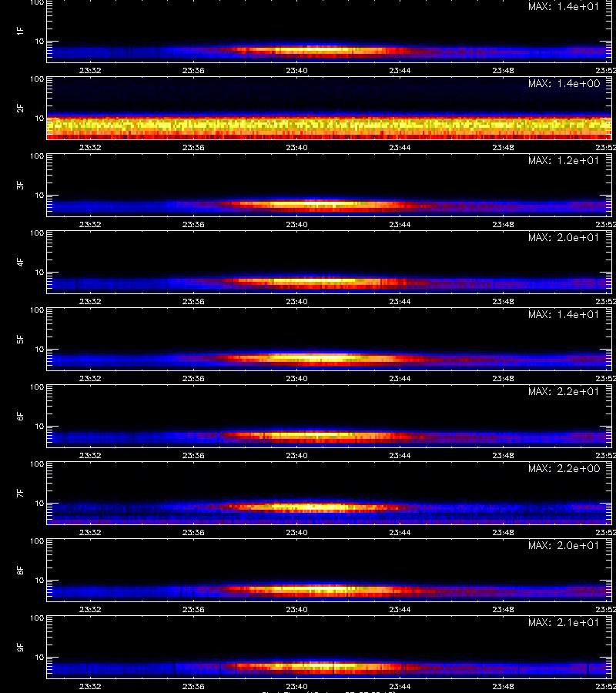
Task: Click the 23:40 time label under panel 7F
Action: click(x=296, y=532)
